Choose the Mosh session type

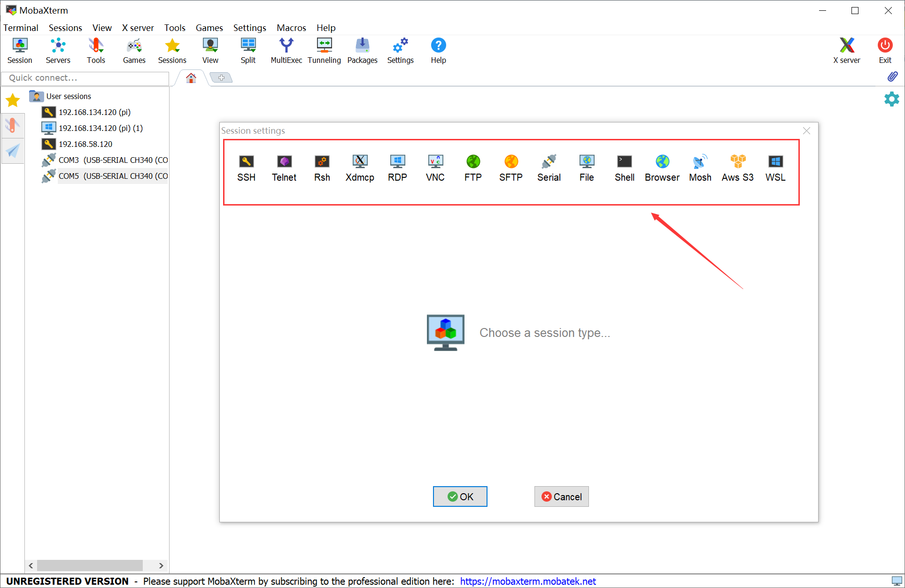[x=700, y=168]
